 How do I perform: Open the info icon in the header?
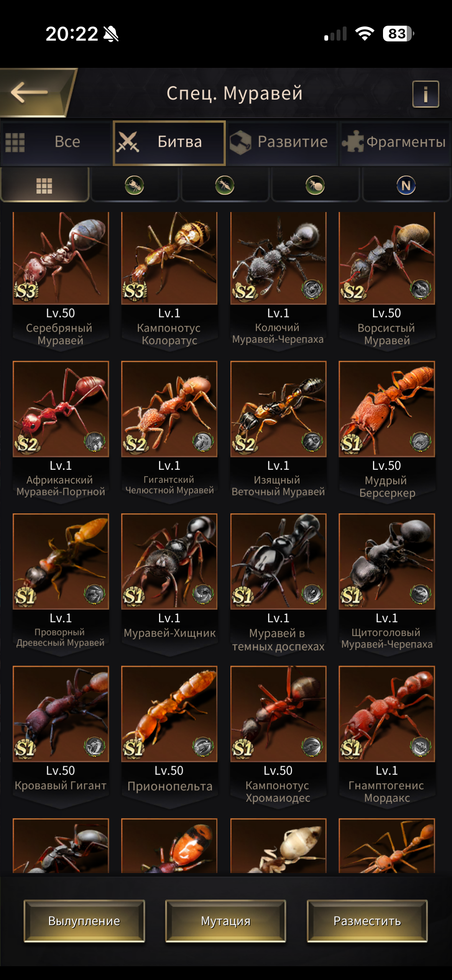tap(426, 94)
